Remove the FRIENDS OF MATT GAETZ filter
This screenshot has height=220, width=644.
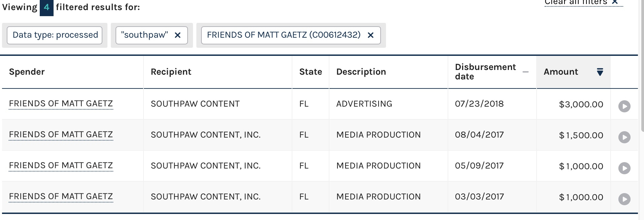point(371,35)
